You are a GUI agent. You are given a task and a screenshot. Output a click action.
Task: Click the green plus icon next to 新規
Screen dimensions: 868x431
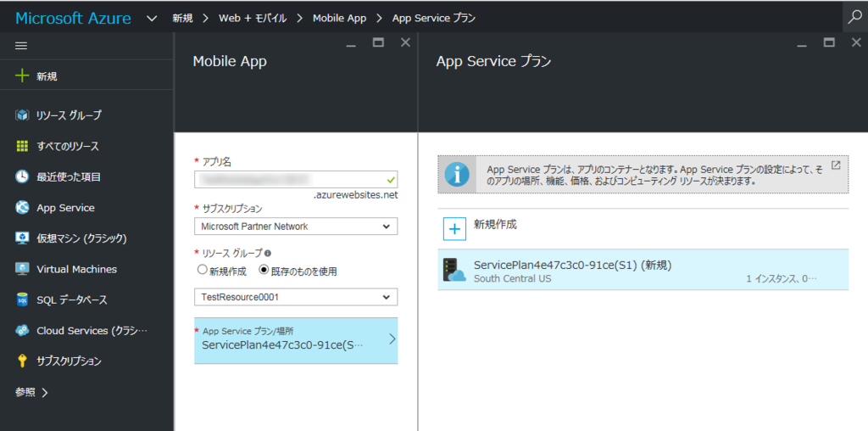21,76
